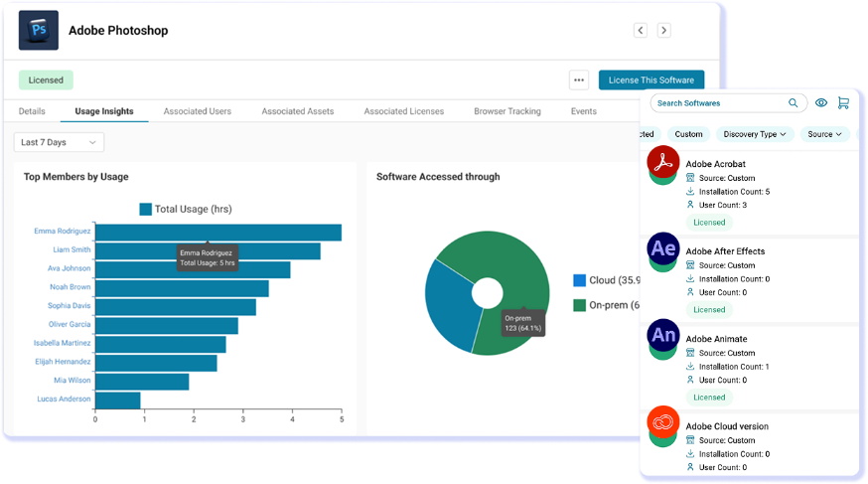Expand the Discovery Type filter

click(x=755, y=134)
